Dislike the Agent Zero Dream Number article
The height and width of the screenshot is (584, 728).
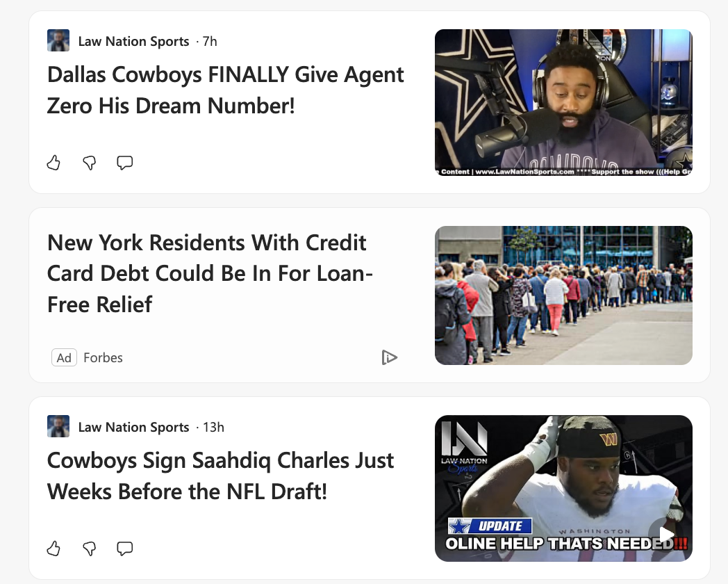pyautogui.click(x=89, y=163)
